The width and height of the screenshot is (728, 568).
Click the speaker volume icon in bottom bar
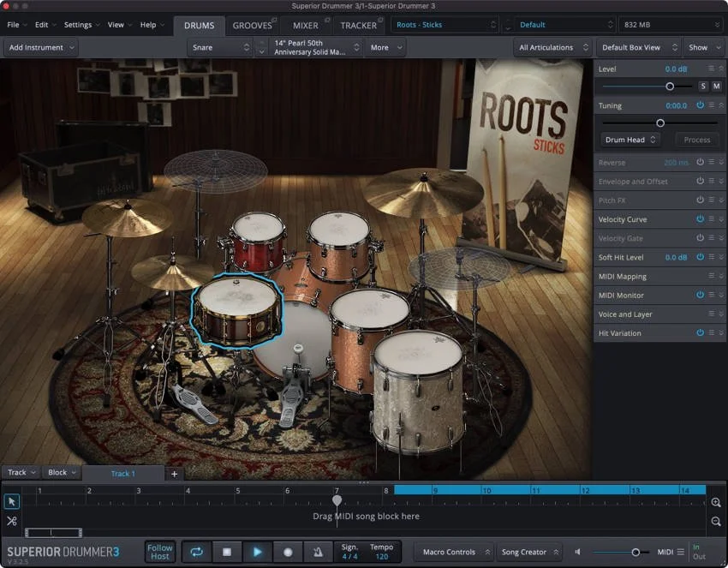(x=577, y=552)
